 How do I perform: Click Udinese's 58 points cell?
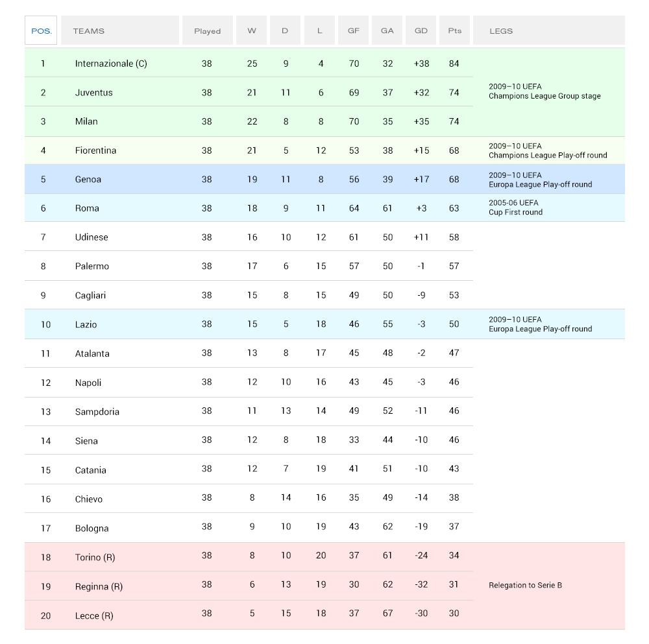coord(454,237)
